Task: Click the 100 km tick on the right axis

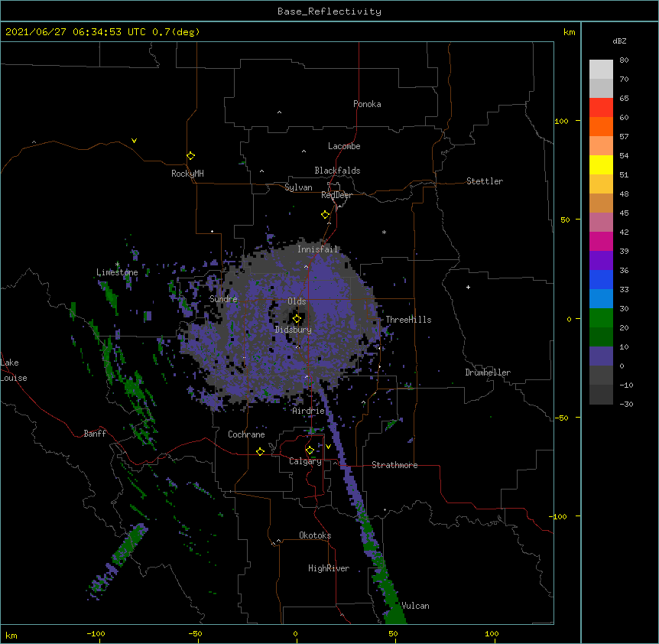Action: (561, 121)
